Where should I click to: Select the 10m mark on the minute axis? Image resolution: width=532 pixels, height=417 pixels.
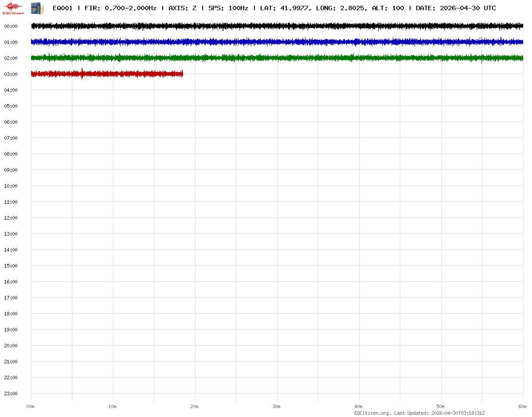(113, 406)
